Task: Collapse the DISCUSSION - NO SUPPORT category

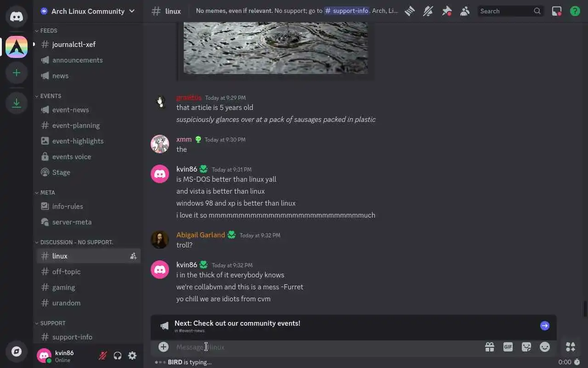Action: point(74,242)
